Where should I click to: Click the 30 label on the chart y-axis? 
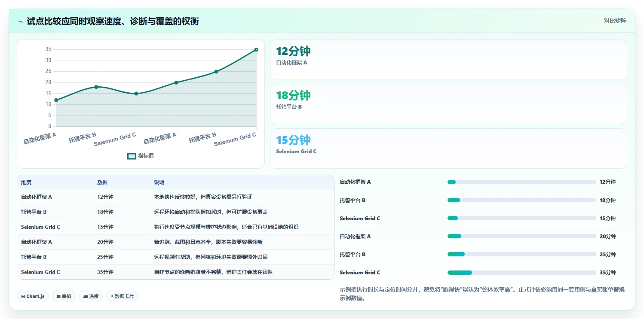point(48,61)
